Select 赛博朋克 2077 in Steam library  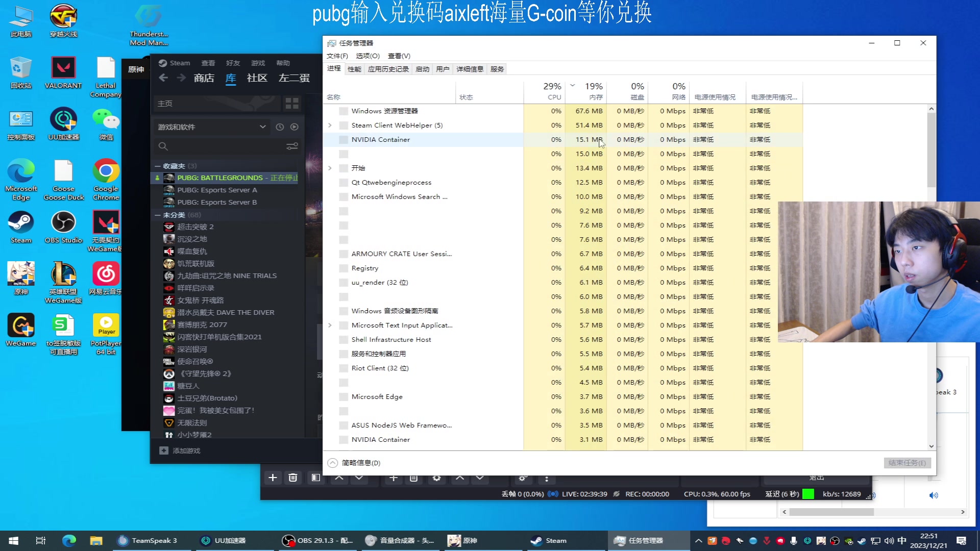point(202,325)
